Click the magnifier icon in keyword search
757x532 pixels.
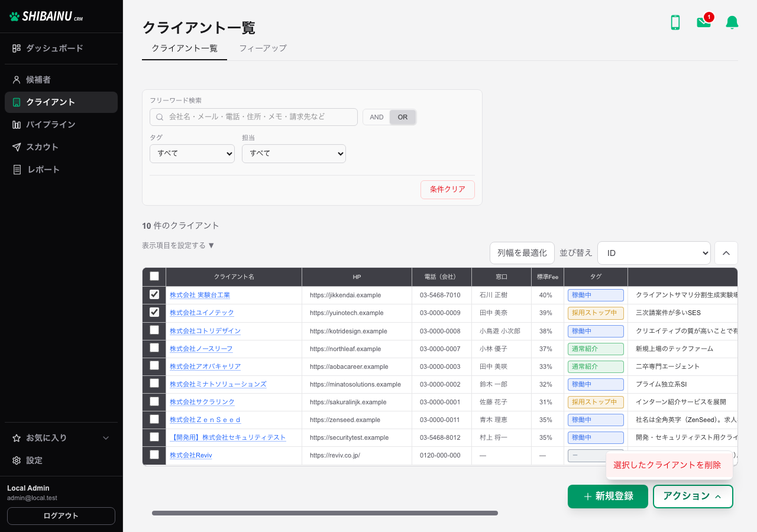(160, 117)
